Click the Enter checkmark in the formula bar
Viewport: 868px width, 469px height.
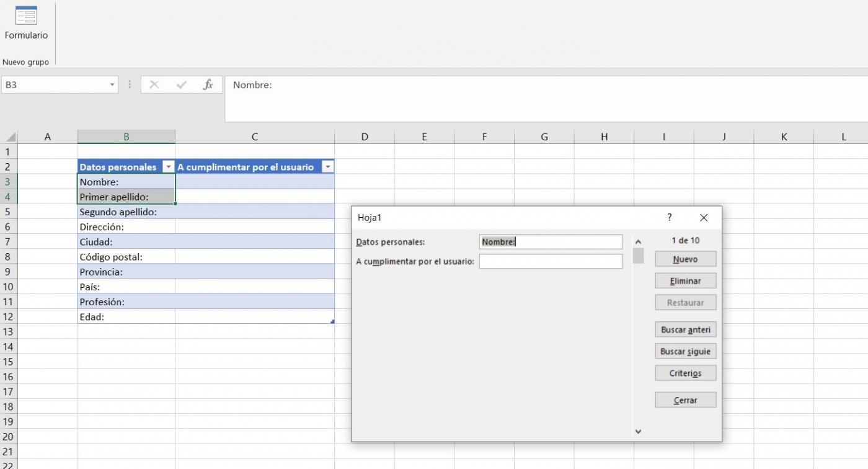click(182, 84)
